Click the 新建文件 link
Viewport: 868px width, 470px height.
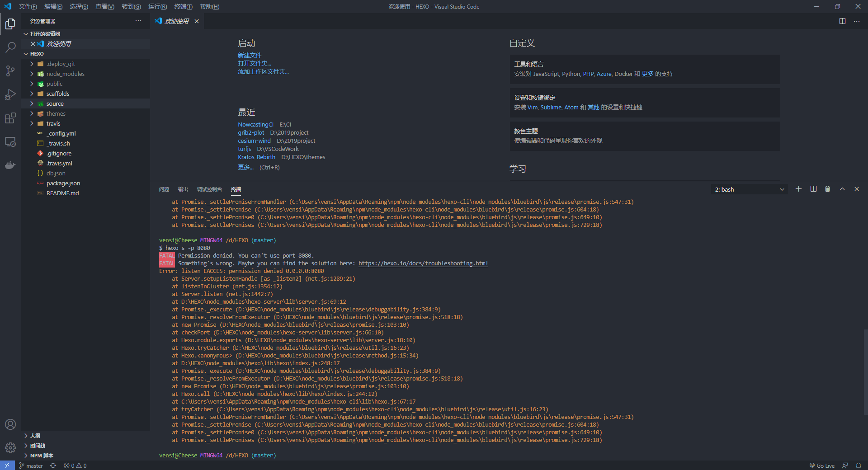click(x=250, y=55)
